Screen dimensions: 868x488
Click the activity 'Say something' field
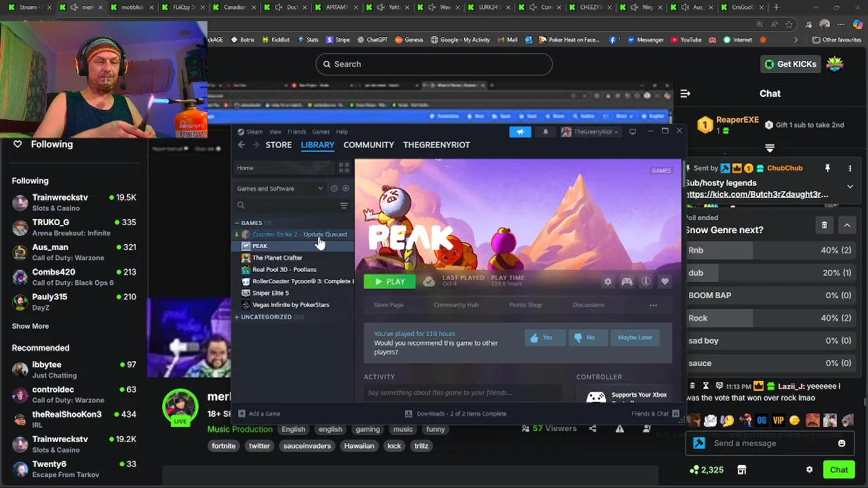coord(462,392)
